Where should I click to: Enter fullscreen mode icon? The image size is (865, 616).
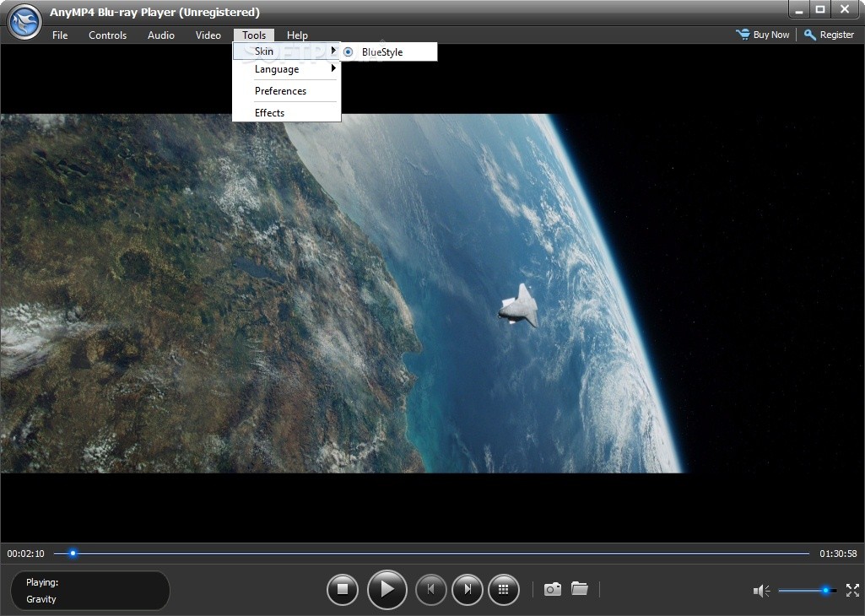point(852,590)
